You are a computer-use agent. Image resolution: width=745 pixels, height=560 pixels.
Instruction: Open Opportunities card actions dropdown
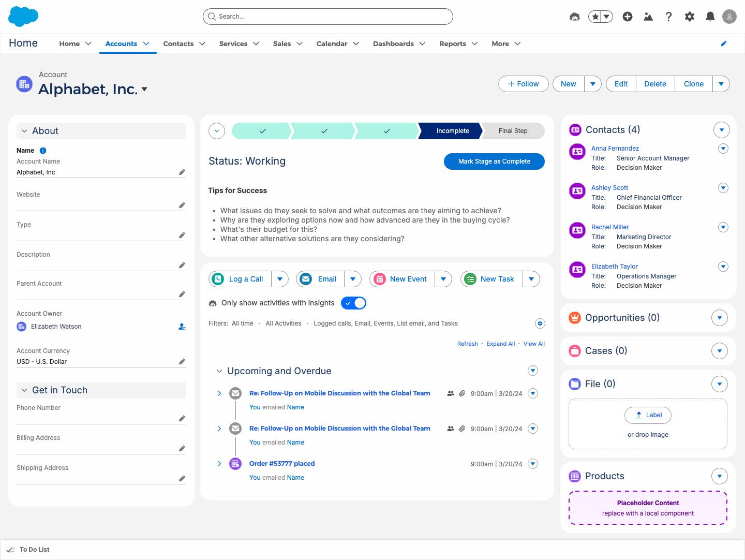pos(720,318)
